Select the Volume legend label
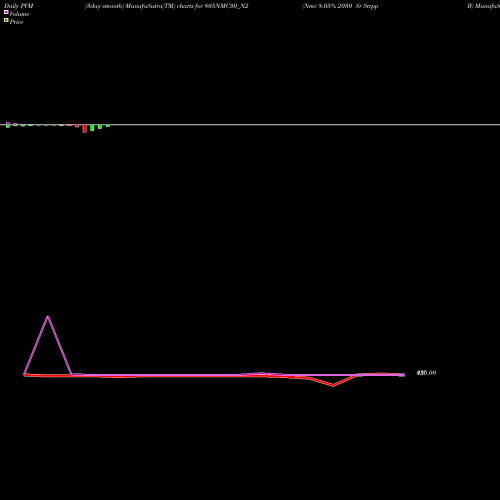 (x=19, y=14)
